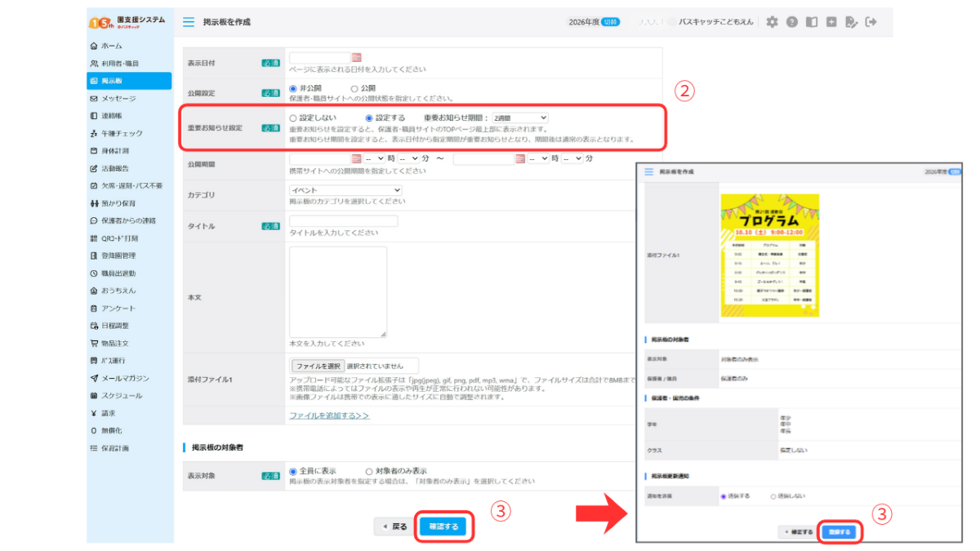
Task: Open the start minute dropdown in 公開期間
Action: pyautogui.click(x=408, y=158)
